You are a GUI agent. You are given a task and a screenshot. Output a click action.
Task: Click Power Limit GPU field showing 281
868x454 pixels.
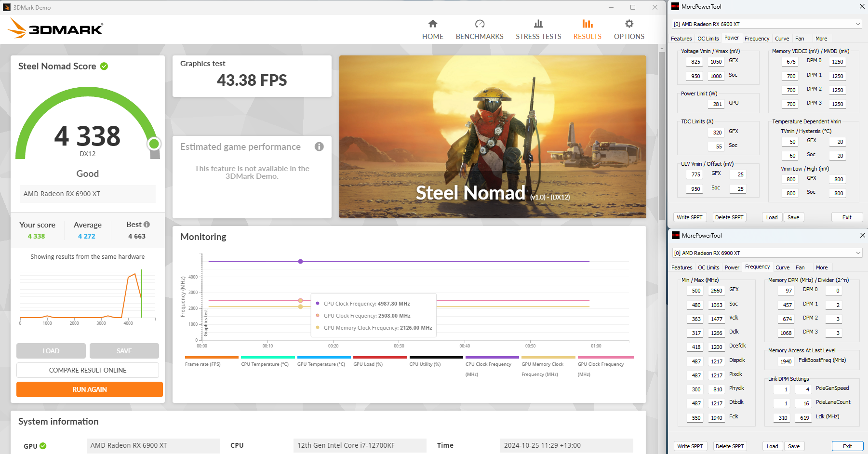717,104
